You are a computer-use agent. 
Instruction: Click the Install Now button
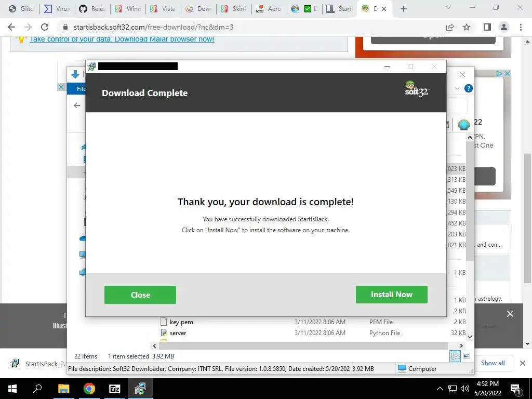(x=392, y=294)
